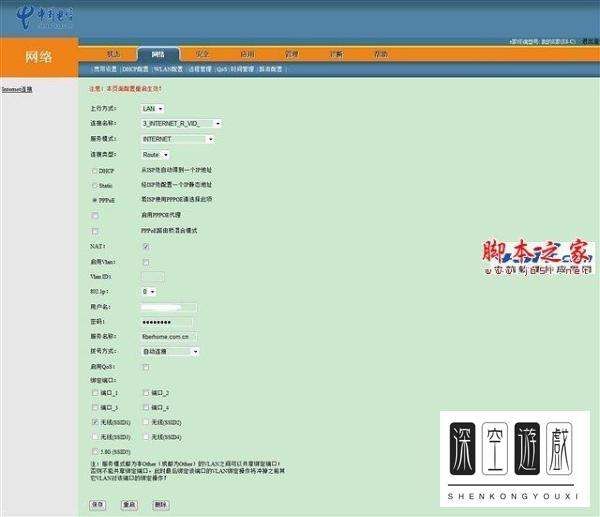The image size is (600, 517).
Task: Open 远程管理 remote management submenu
Action: pyautogui.click(x=200, y=69)
